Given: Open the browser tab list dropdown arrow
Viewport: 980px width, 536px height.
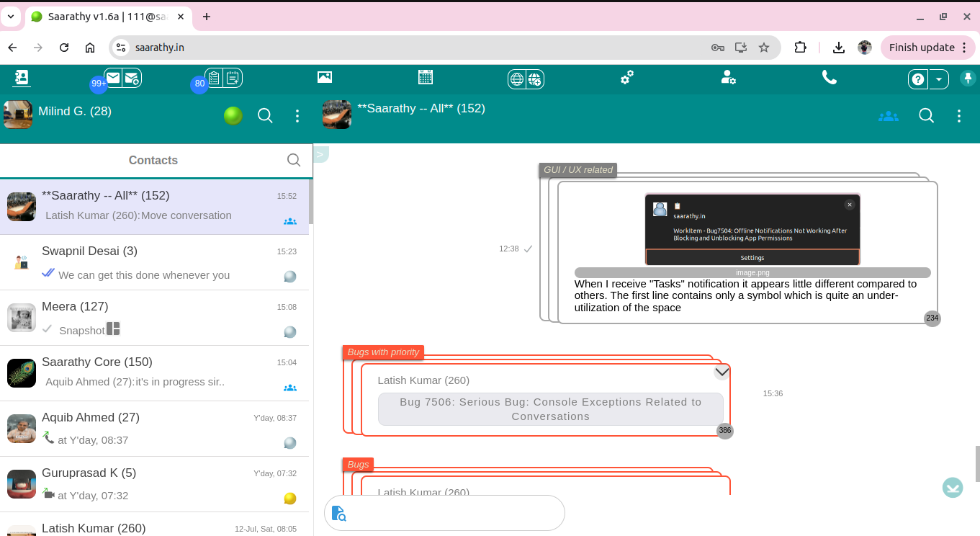Looking at the screenshot, I should 10,17.
